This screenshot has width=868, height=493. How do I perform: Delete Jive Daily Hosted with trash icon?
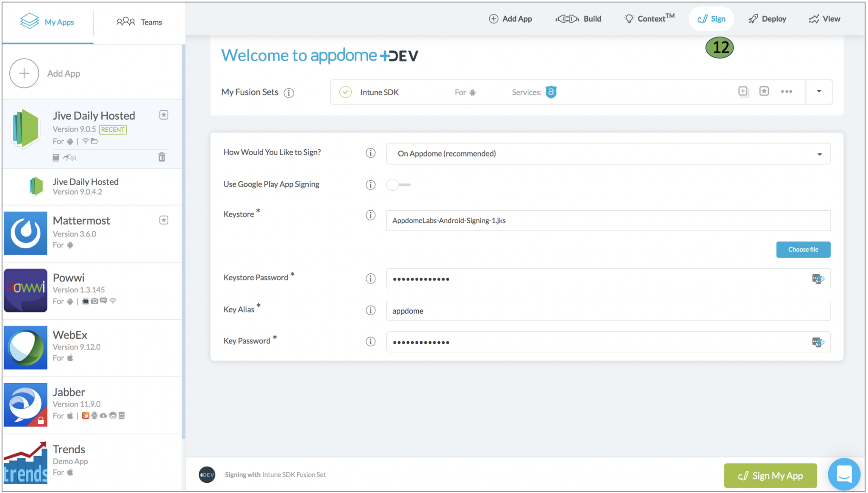(x=162, y=157)
